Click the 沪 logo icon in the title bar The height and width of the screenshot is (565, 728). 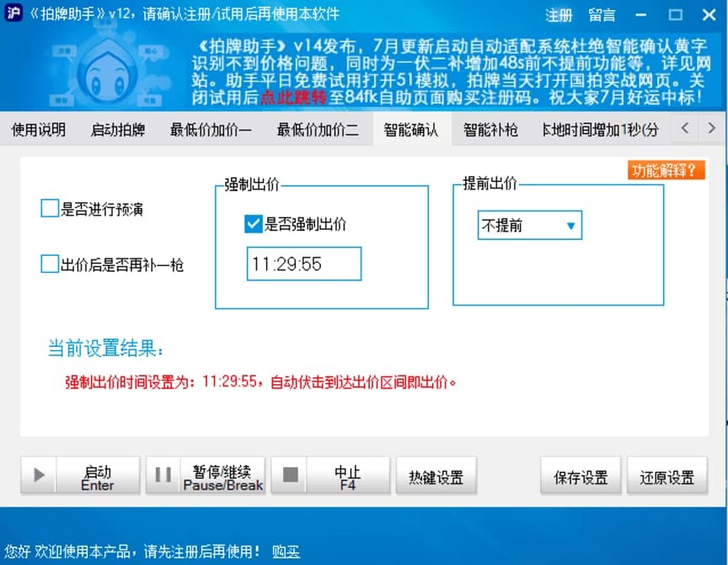click(13, 13)
